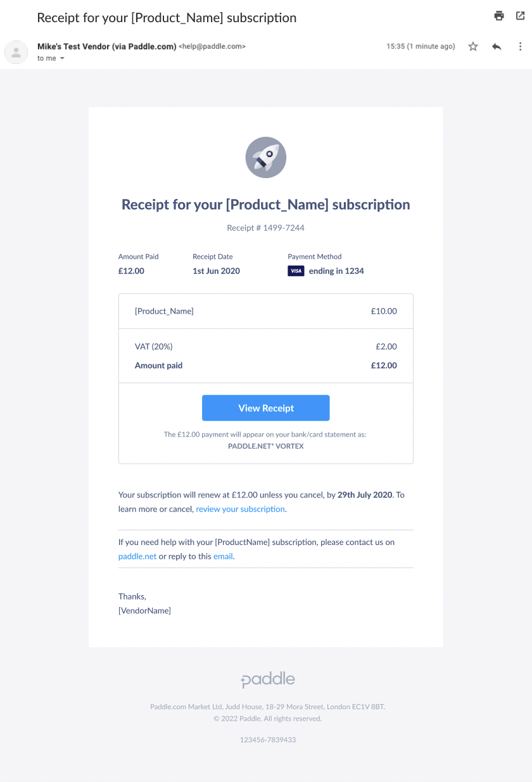Follow the paddle.net help link

[x=137, y=556]
